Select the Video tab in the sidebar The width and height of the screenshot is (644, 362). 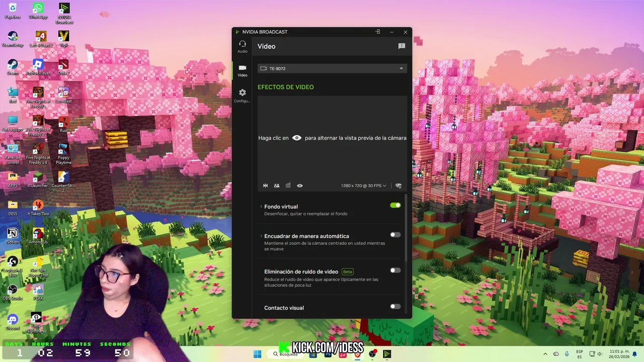pyautogui.click(x=243, y=70)
